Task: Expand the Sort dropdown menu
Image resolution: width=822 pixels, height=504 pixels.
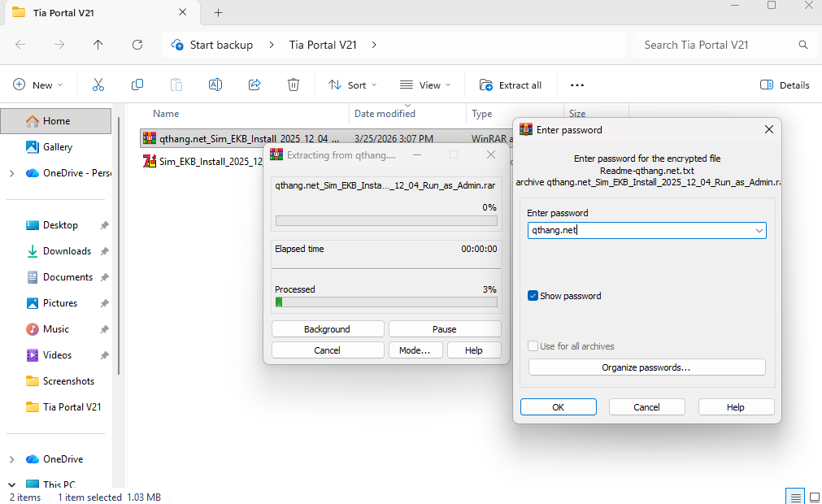Action: [353, 85]
